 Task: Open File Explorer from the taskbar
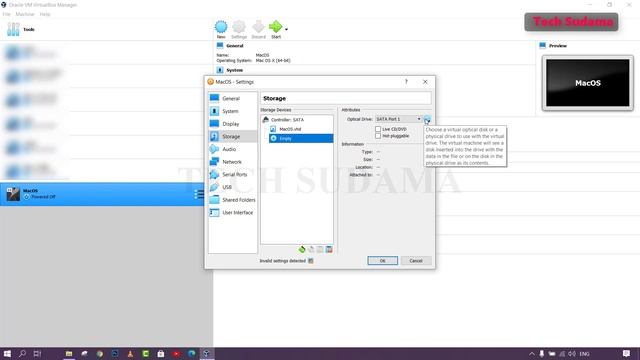click(x=69, y=353)
